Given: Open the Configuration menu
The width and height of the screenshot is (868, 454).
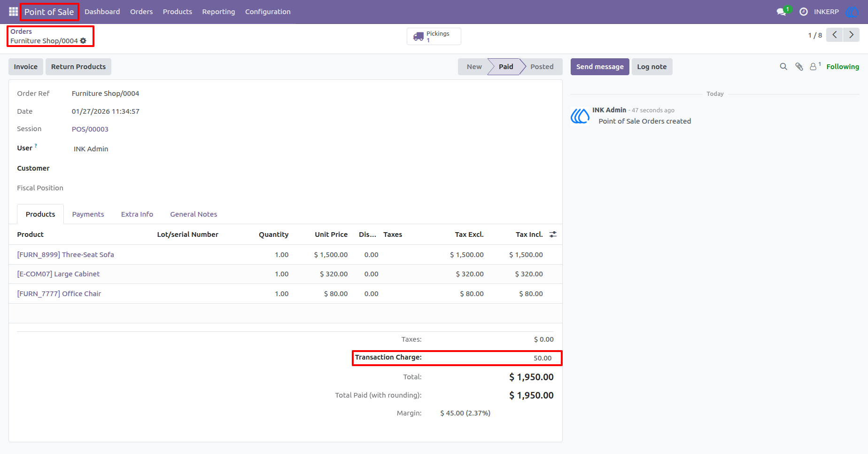Looking at the screenshot, I should pos(268,12).
